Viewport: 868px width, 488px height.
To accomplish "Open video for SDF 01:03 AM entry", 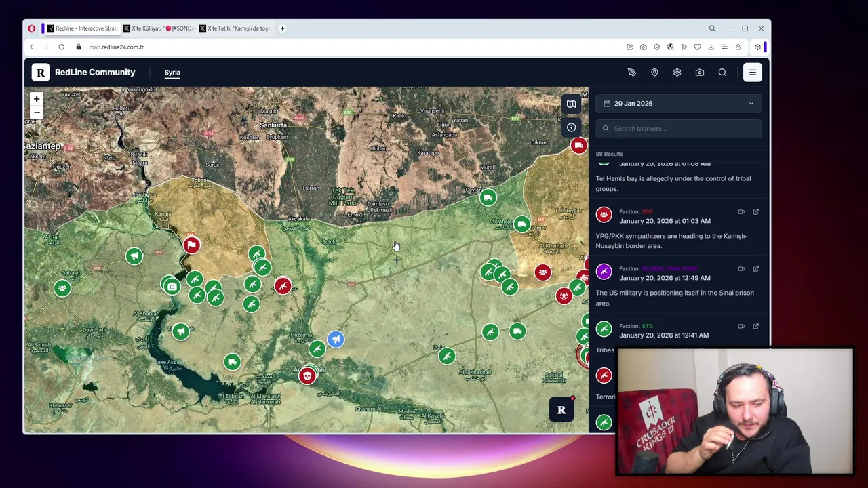I will pyautogui.click(x=741, y=212).
